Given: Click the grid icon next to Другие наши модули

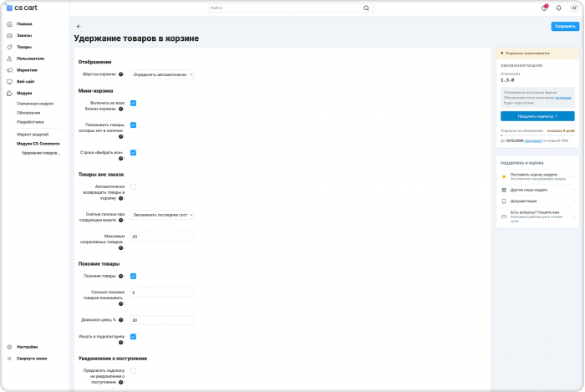Looking at the screenshot, I should click(504, 191).
